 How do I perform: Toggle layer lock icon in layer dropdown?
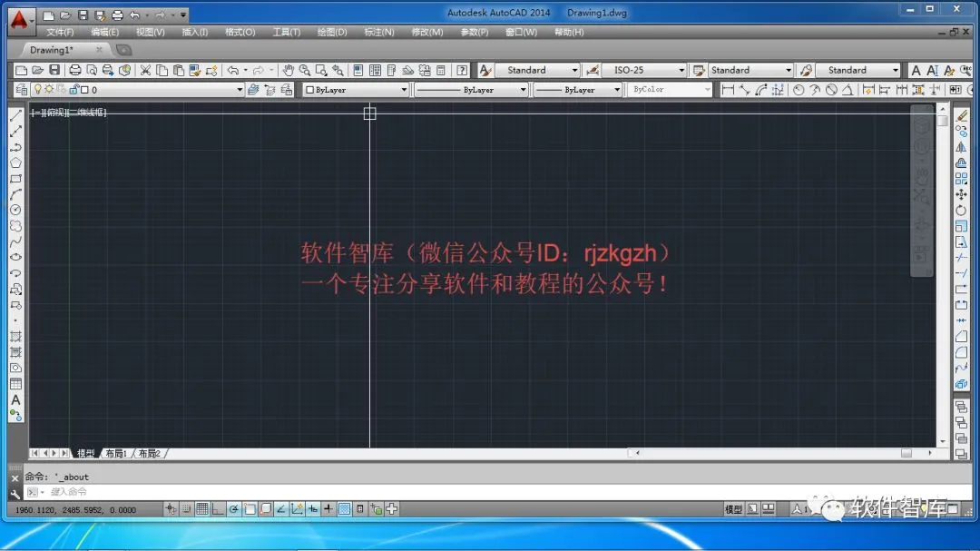[73, 90]
